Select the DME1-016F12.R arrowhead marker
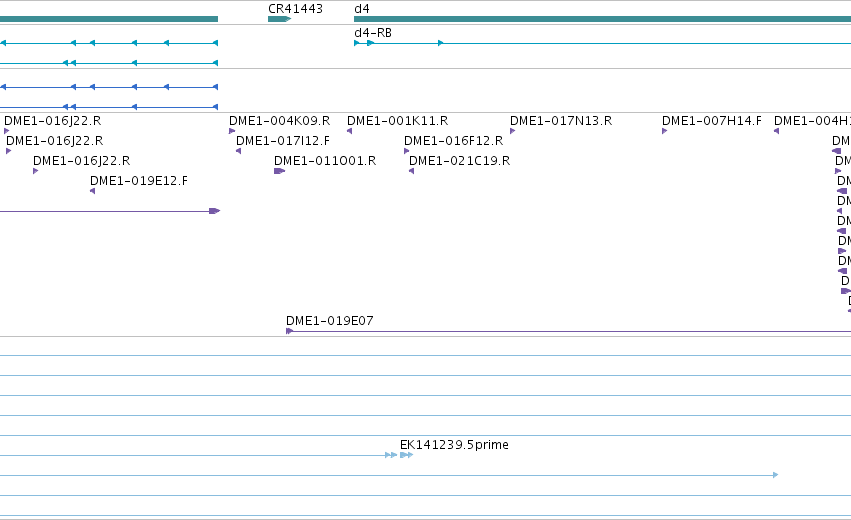Image resolution: width=851 pixels, height=520 pixels. point(407,151)
